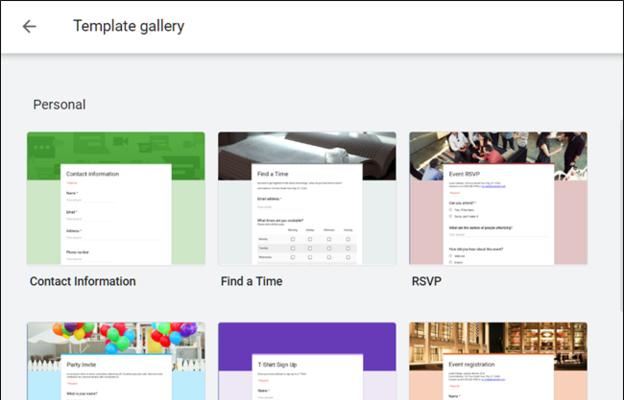Click the 'Find a Time' caption text
The width and height of the screenshot is (624, 400).
point(252,281)
